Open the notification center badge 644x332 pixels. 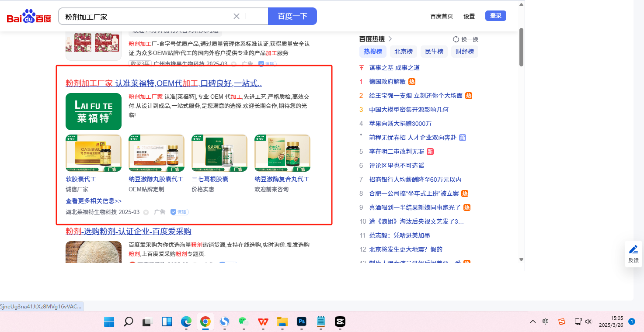(631, 322)
